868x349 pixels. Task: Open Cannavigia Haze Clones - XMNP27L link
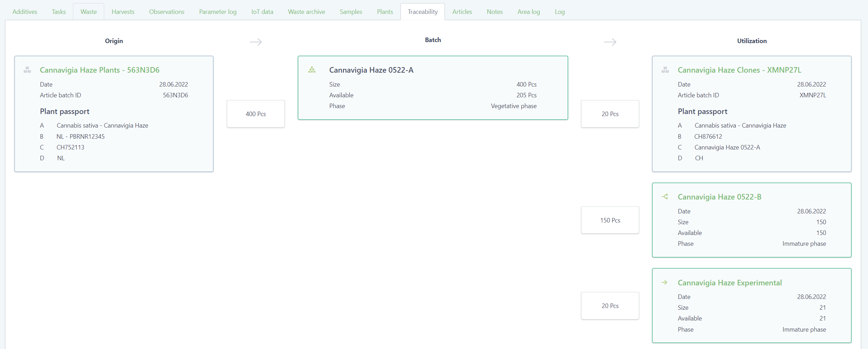click(x=739, y=70)
